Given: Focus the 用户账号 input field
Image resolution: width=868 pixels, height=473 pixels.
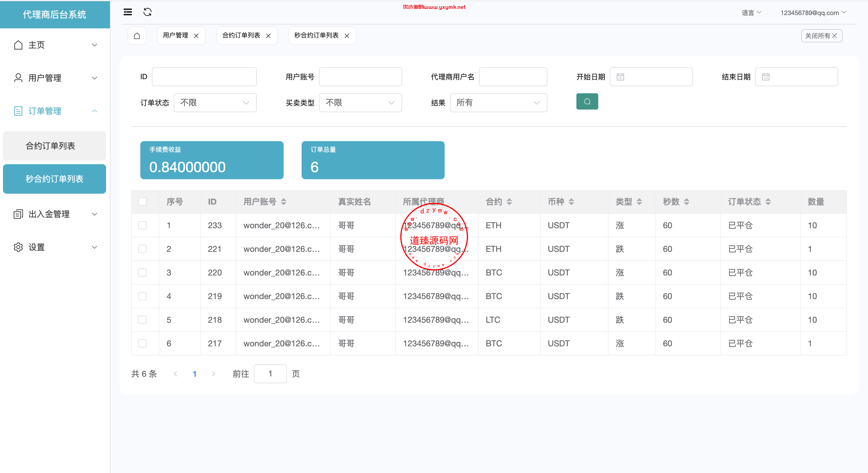Looking at the screenshot, I should [x=360, y=77].
